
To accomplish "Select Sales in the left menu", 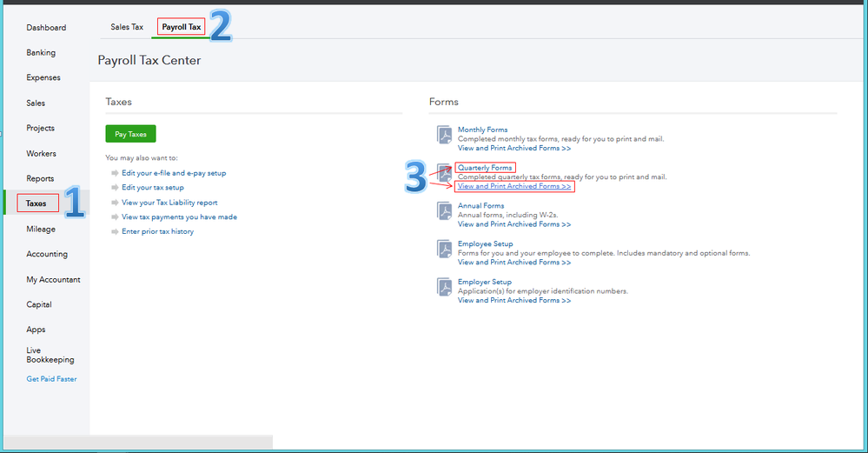I will 36,103.
